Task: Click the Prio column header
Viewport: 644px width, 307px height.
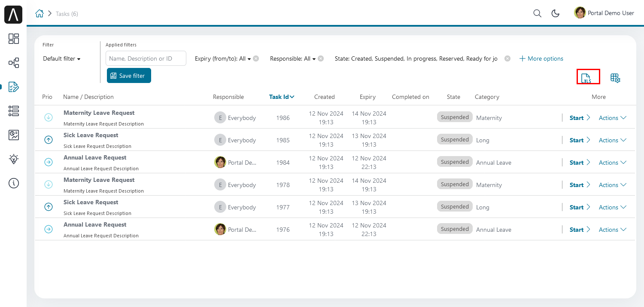Action: pyautogui.click(x=47, y=97)
